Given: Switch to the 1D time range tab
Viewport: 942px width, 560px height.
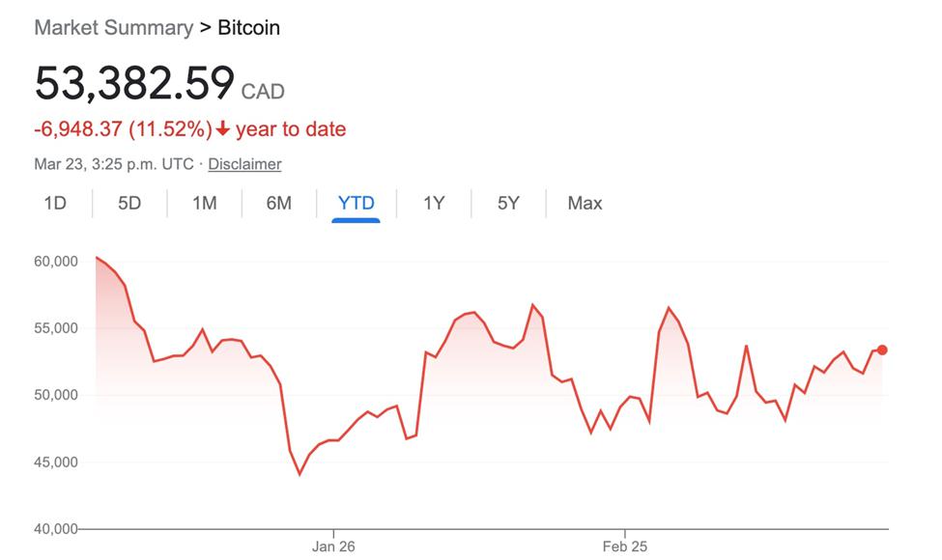Looking at the screenshot, I should coord(55,203).
